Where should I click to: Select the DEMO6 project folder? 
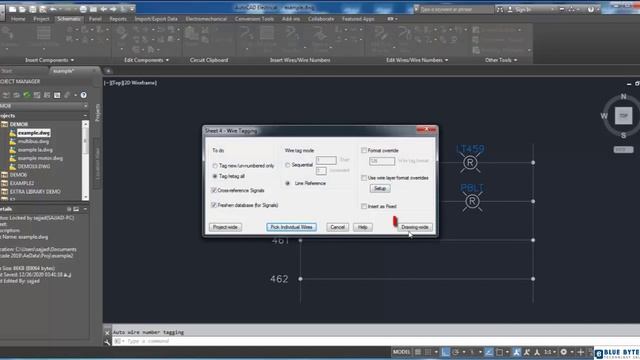click(x=18, y=175)
